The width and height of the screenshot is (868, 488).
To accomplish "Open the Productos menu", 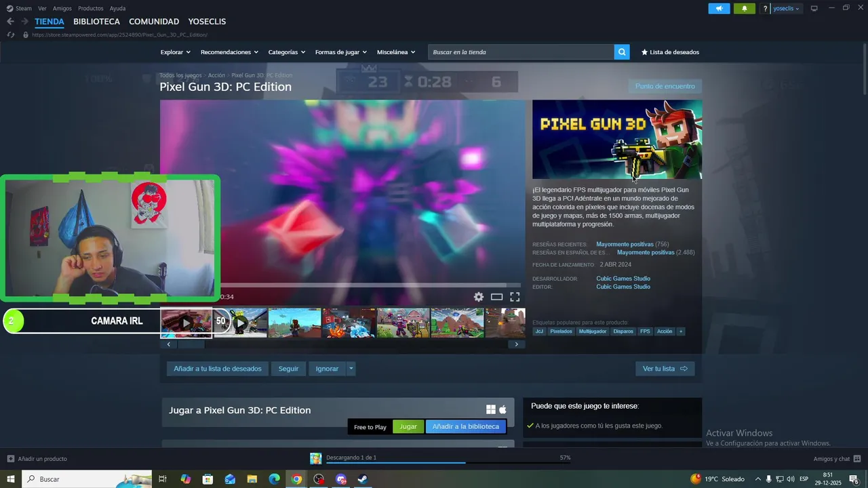I will click(91, 9).
